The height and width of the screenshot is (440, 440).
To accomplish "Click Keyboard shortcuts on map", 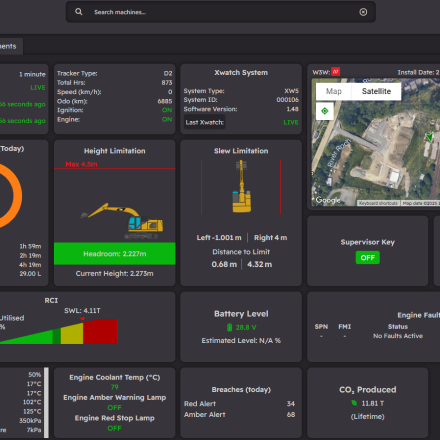I will [x=378, y=203].
